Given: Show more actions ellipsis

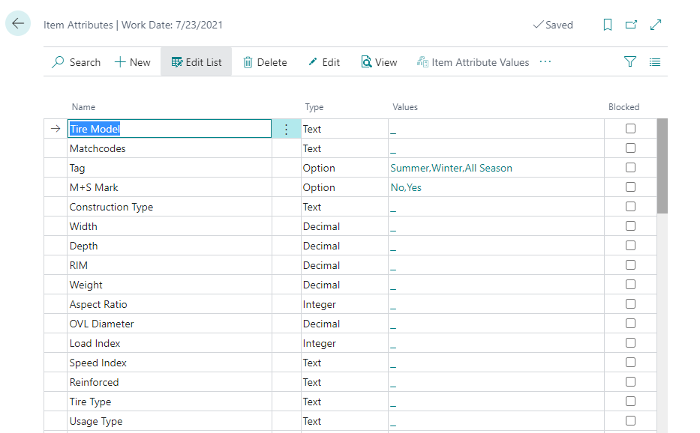Looking at the screenshot, I should click(x=545, y=62).
